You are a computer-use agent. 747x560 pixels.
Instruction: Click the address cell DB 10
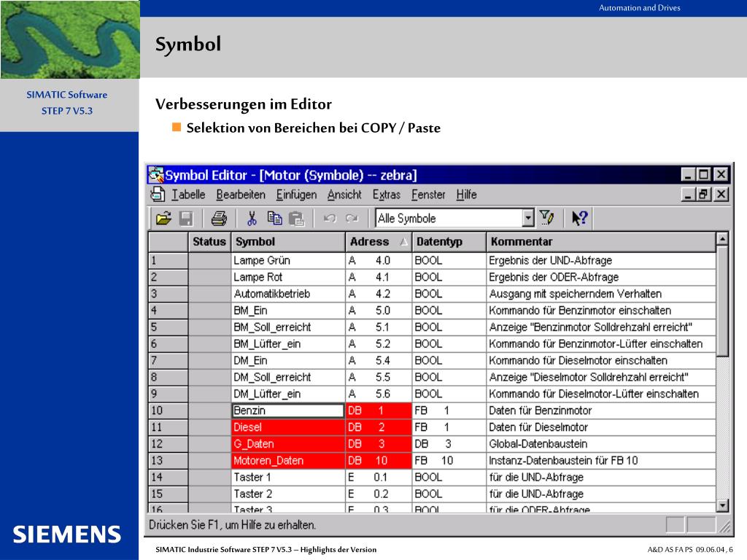(379, 461)
